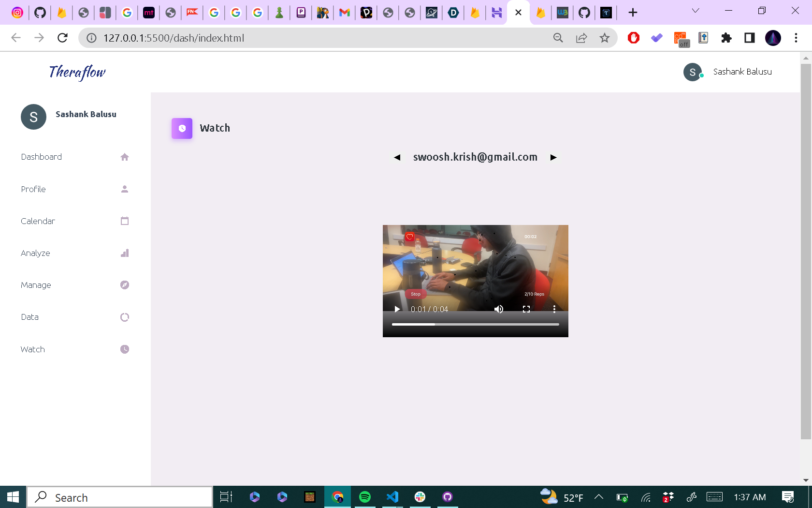Image resolution: width=812 pixels, height=508 pixels.
Task: Open the Profile sidebar item
Action: 75,189
